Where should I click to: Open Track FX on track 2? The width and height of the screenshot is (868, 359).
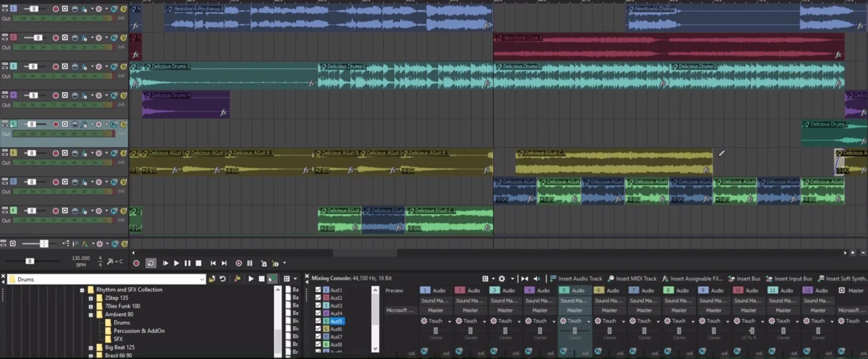click(84, 38)
